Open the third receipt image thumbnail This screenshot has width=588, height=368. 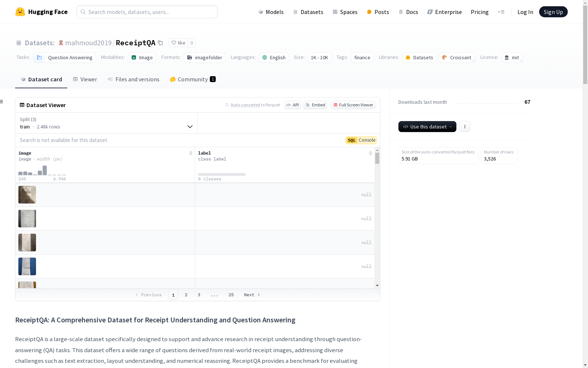coord(27,243)
